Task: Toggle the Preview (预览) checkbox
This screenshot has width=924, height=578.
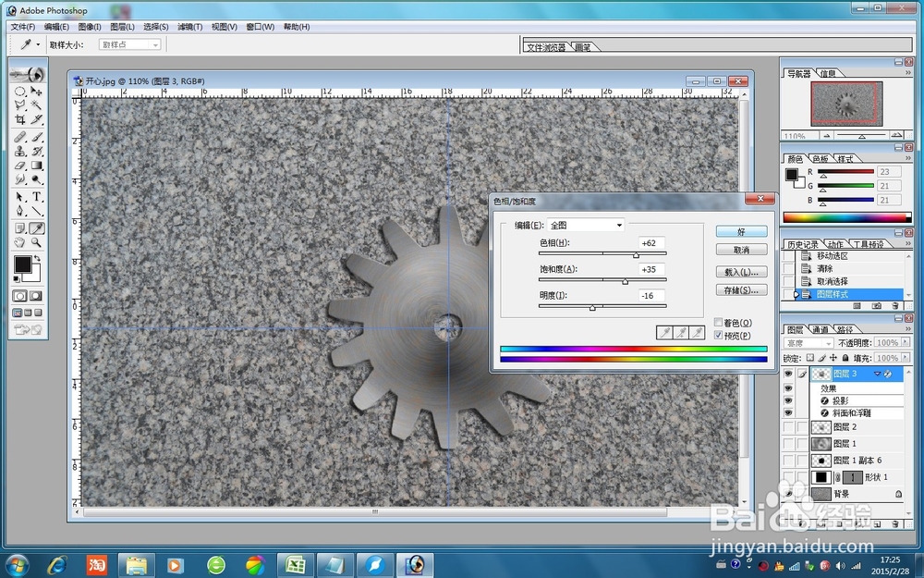Action: 718,335
